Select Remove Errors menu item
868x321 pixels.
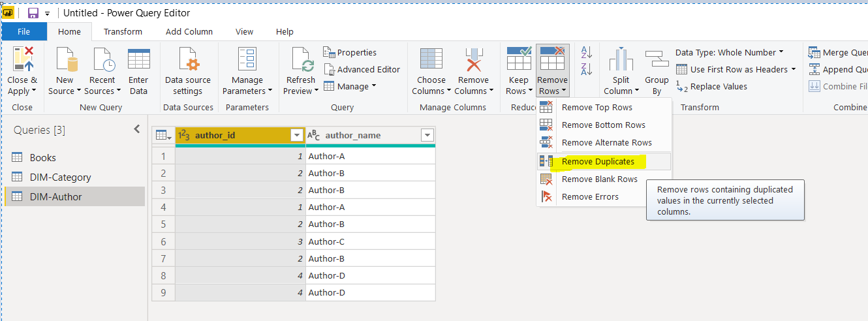(604, 196)
